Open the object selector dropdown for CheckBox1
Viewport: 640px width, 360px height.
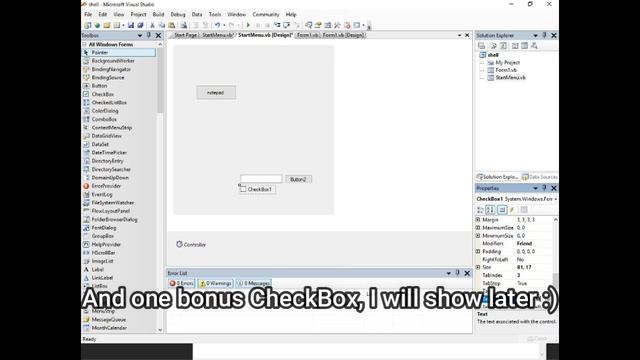click(556, 199)
